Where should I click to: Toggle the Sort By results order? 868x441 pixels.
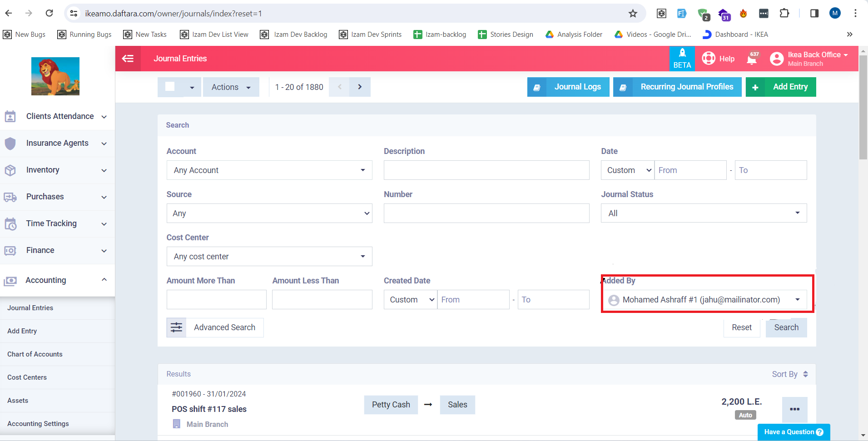(x=789, y=374)
